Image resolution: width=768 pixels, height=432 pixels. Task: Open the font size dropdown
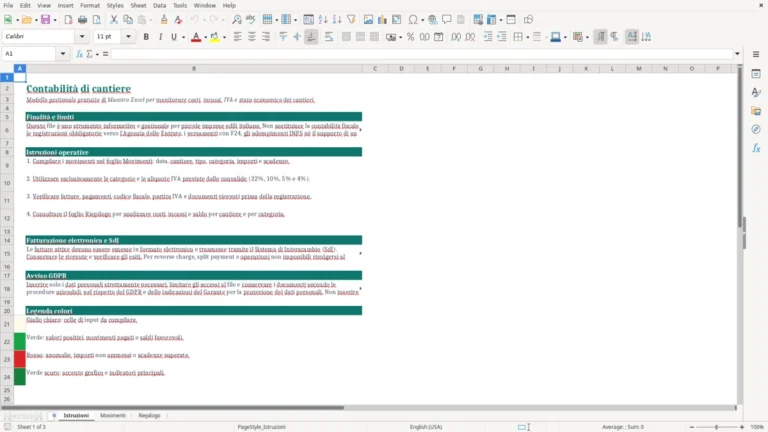(128, 37)
